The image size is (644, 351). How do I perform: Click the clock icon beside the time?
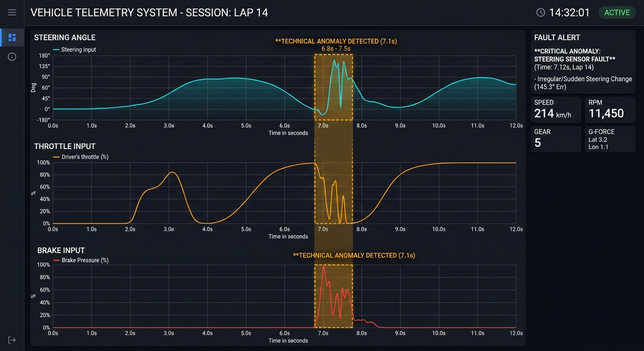(x=541, y=12)
